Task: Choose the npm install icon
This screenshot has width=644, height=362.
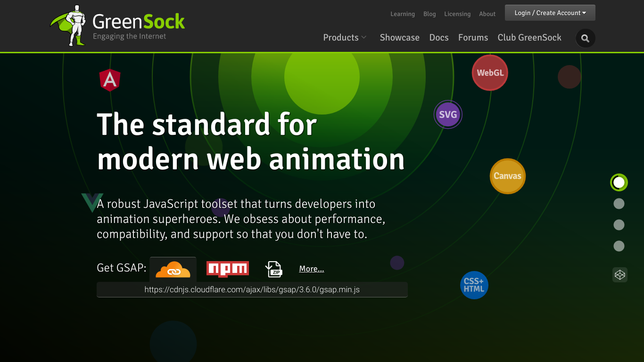Action: pyautogui.click(x=228, y=269)
